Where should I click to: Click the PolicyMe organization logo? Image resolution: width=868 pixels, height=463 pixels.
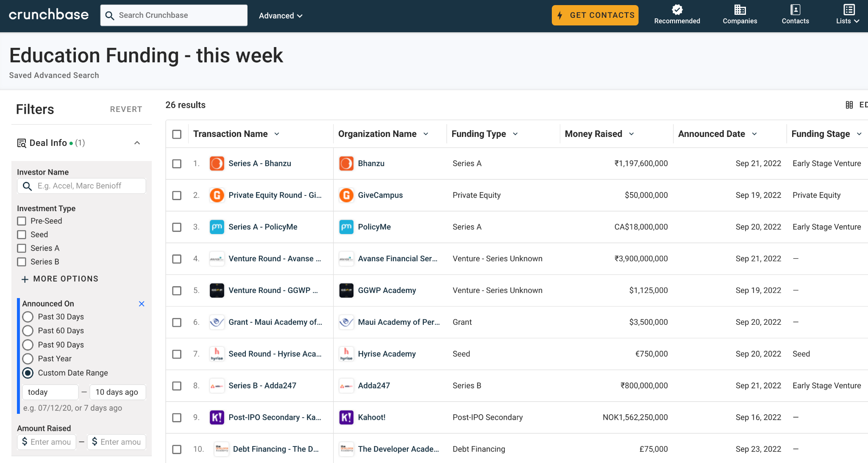346,227
